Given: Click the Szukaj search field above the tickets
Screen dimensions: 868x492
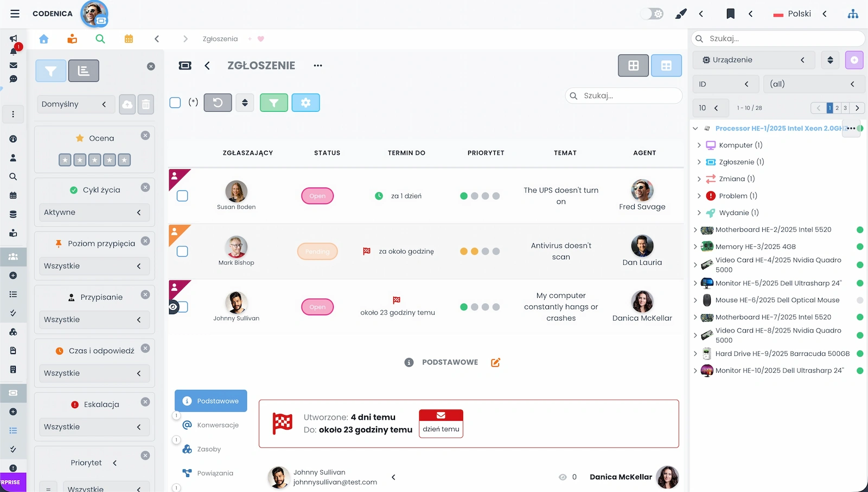Looking at the screenshot, I should point(624,95).
